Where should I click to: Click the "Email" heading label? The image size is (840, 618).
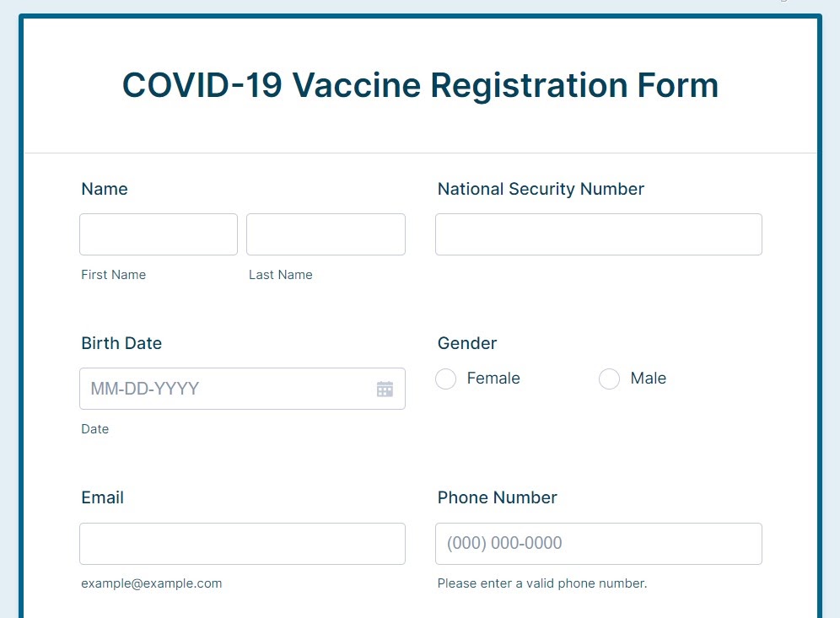point(103,498)
